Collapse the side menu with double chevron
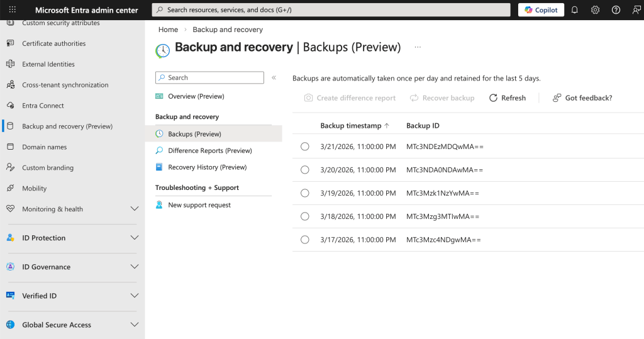Viewport: 644px width, 339px height. click(274, 77)
